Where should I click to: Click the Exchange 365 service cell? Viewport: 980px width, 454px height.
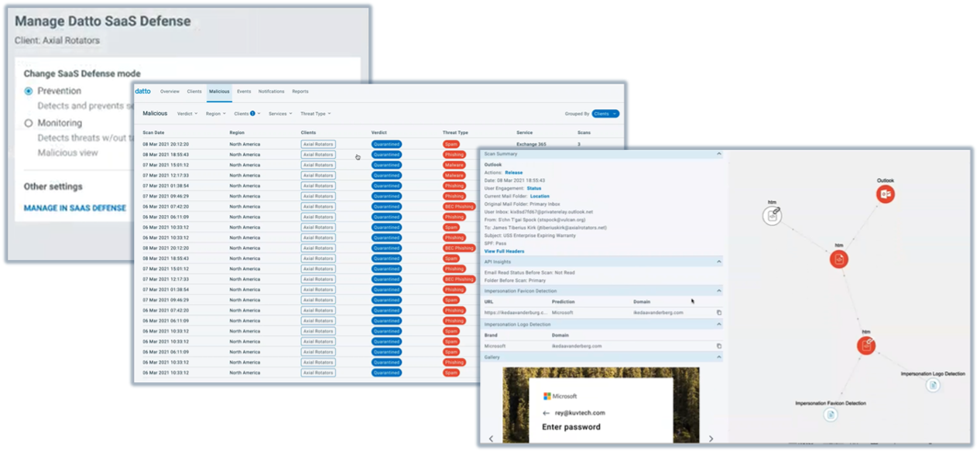coord(531,144)
